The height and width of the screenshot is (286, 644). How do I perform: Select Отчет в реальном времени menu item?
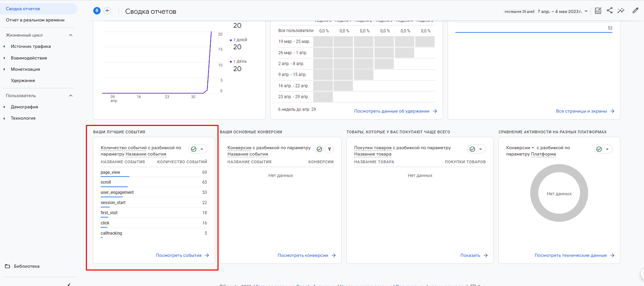coord(35,20)
